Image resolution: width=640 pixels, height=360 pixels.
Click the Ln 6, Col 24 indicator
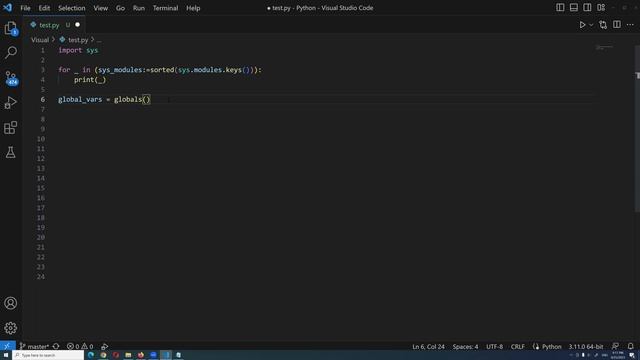pyautogui.click(x=428, y=347)
